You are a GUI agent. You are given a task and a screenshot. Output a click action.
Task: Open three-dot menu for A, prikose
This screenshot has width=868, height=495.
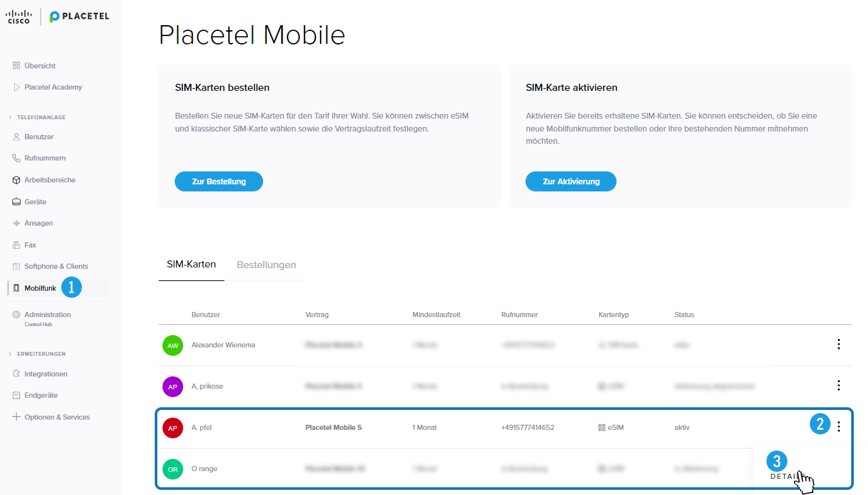click(838, 385)
